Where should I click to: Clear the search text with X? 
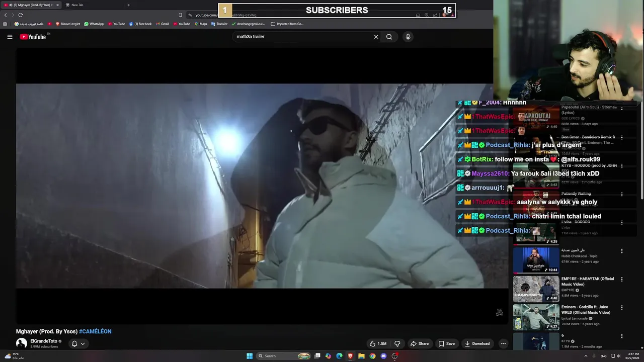tap(376, 37)
